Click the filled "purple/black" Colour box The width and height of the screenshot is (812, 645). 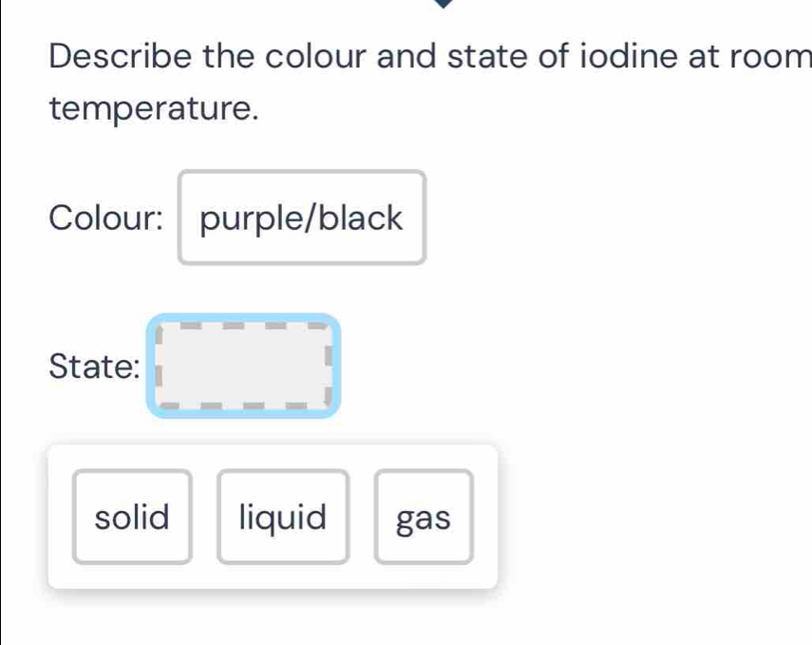pyautogui.click(x=302, y=218)
